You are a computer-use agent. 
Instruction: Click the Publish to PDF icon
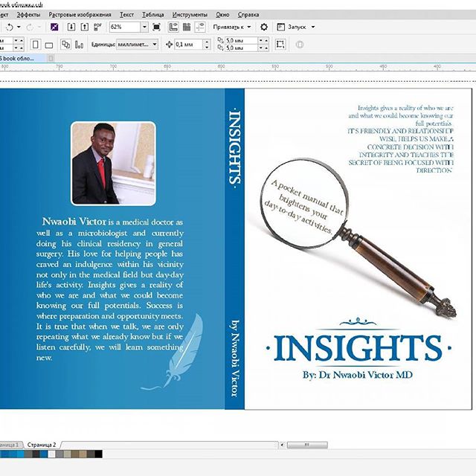coord(97,27)
